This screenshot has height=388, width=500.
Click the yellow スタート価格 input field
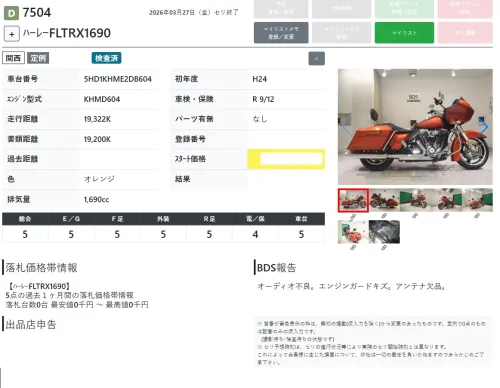[x=286, y=159]
